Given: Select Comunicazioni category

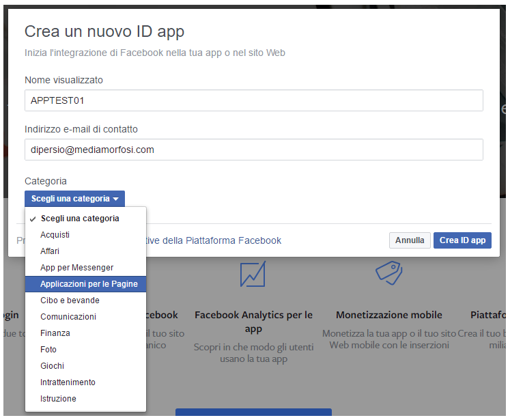Looking at the screenshot, I should [x=85, y=317].
